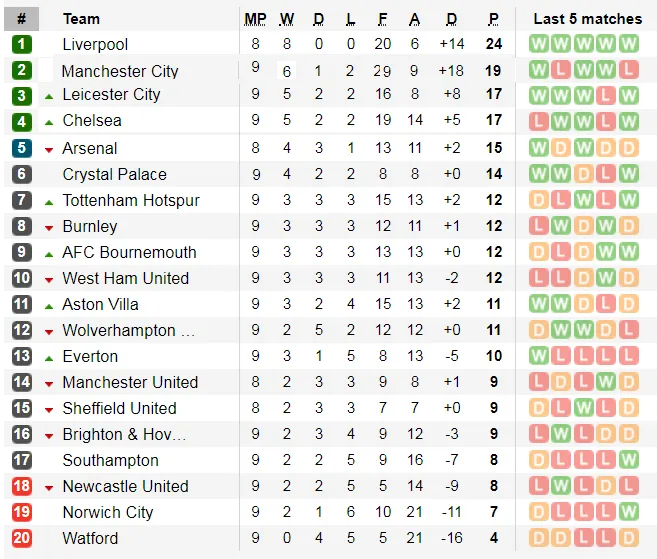Click the green up arrow beside Everton

49,357
